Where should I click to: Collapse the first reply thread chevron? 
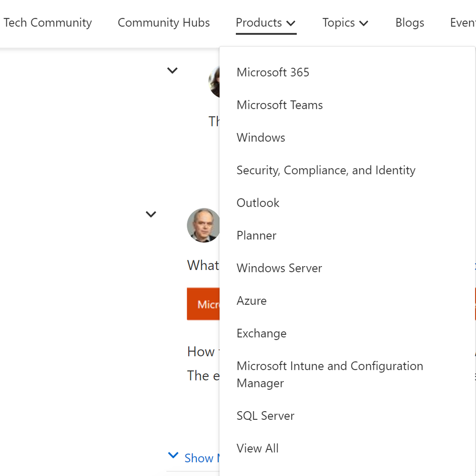pyautogui.click(x=172, y=71)
